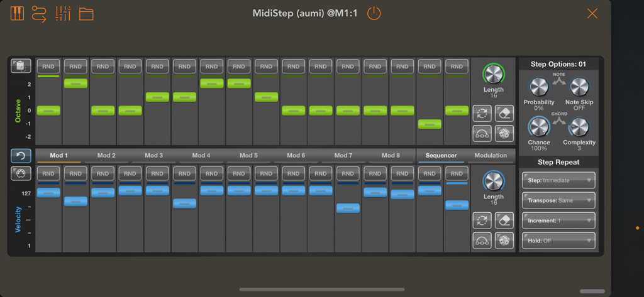Open the MIDI routing icon
This screenshot has width=644, height=297.
39,13
